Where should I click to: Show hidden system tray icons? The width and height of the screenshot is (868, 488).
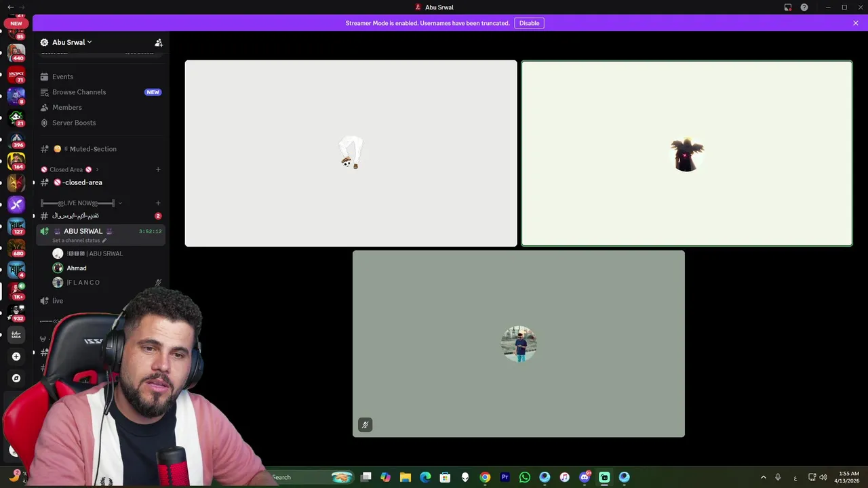[763, 477]
